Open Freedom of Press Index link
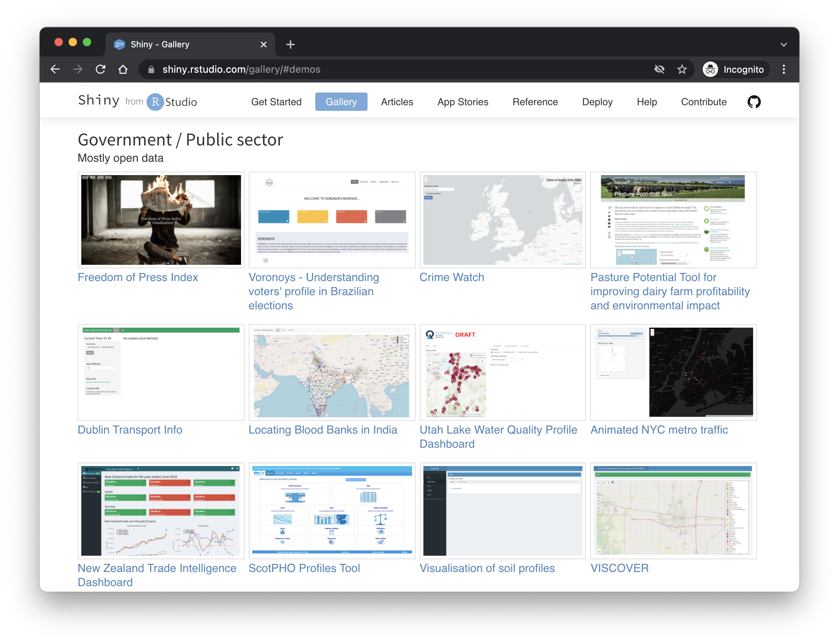Viewport: 839px width, 644px height. click(138, 277)
